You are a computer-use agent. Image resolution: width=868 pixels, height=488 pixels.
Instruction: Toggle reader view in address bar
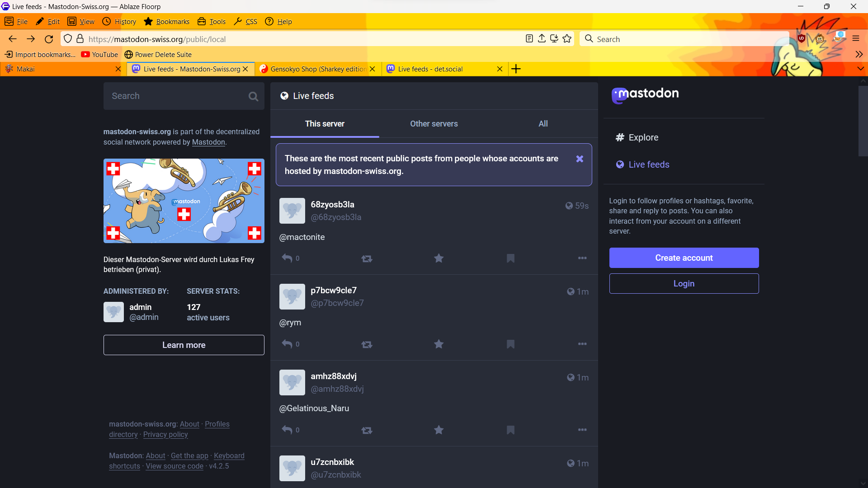click(529, 39)
